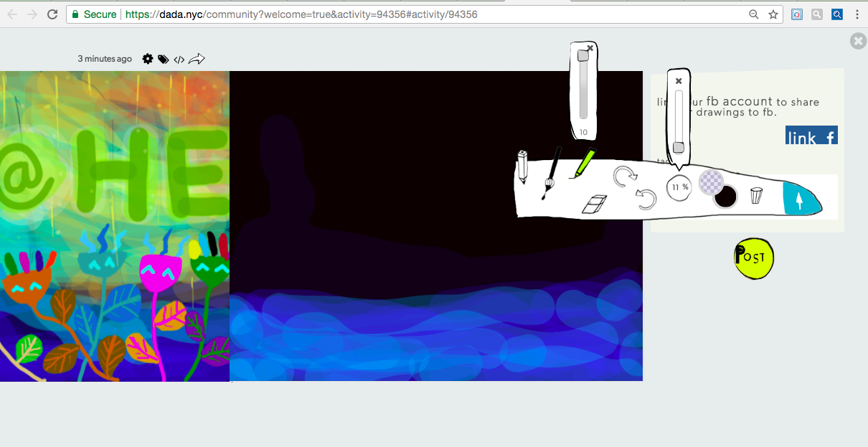Close the overlay with gray X

(858, 41)
